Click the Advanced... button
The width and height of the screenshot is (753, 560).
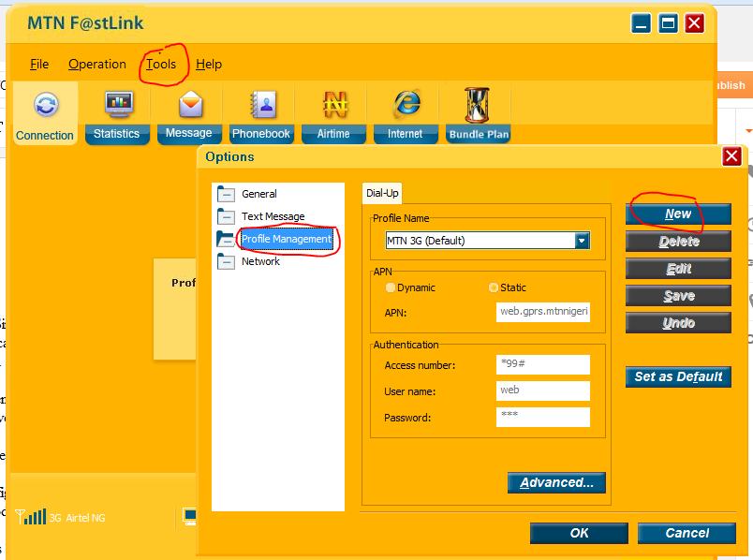556,482
